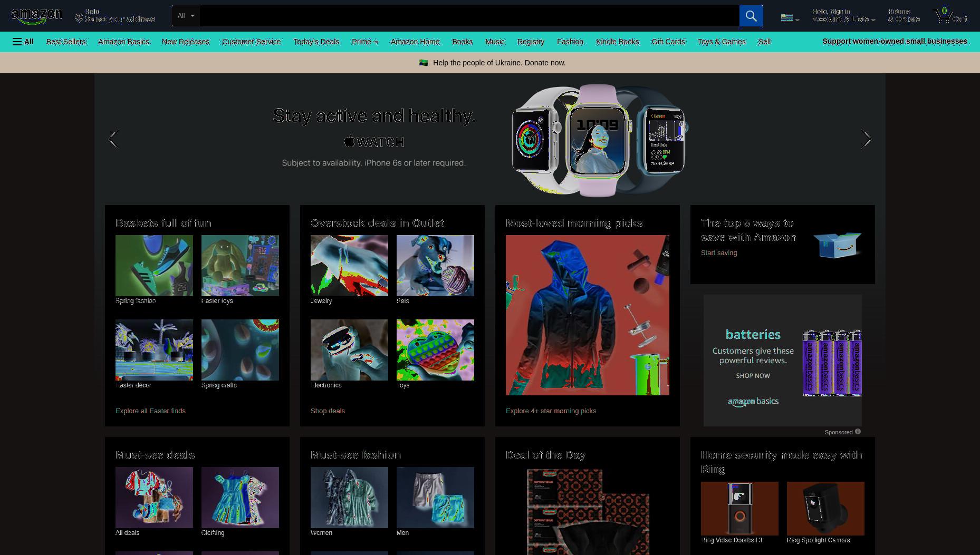The width and height of the screenshot is (980, 555).
Task: Open the shopping cart icon
Action: click(x=943, y=15)
